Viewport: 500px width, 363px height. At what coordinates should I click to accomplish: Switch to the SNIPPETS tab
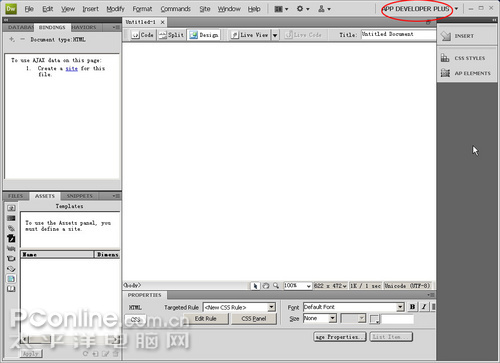tap(79, 196)
